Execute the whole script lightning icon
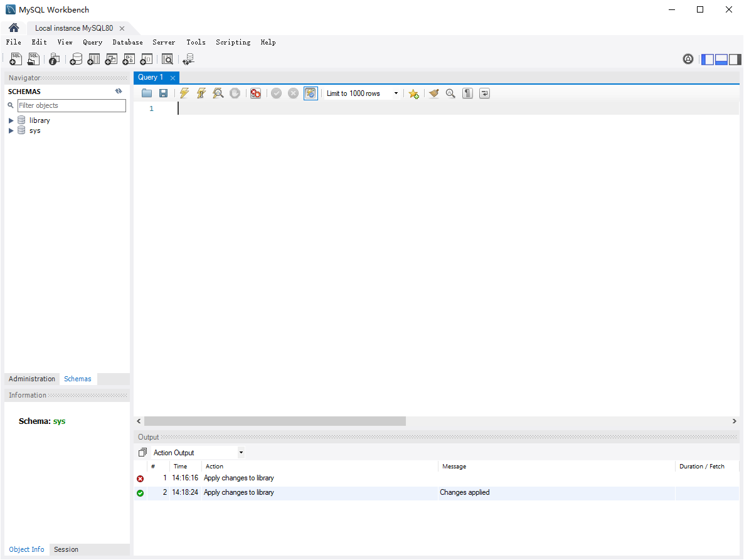Viewport: 744px width, 560px height. (x=184, y=93)
